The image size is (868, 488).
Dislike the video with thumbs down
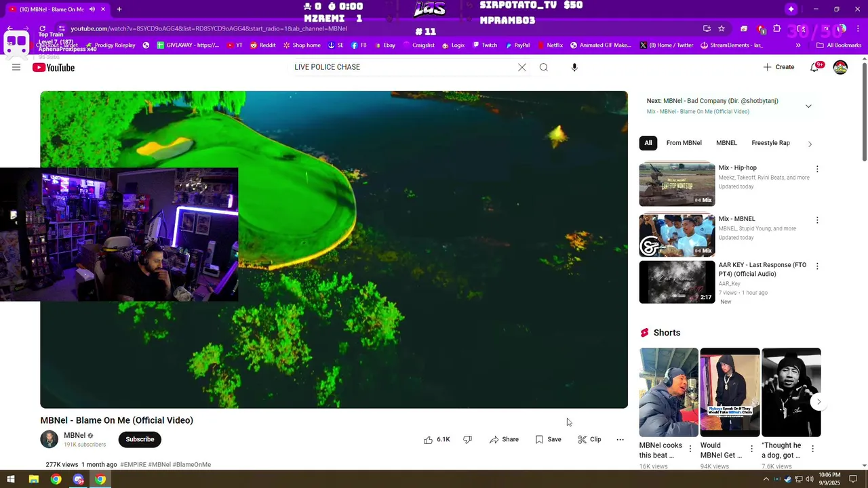coord(467,439)
